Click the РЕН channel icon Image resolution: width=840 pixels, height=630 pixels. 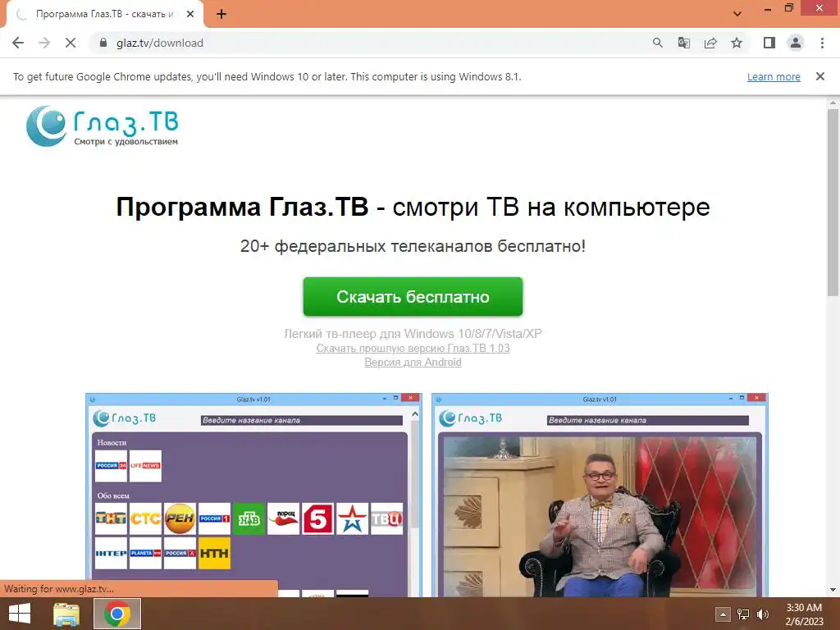pyautogui.click(x=180, y=518)
